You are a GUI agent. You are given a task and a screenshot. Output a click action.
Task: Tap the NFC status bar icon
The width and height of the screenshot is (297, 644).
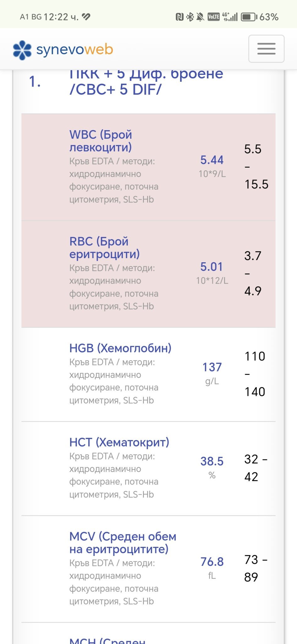(179, 17)
